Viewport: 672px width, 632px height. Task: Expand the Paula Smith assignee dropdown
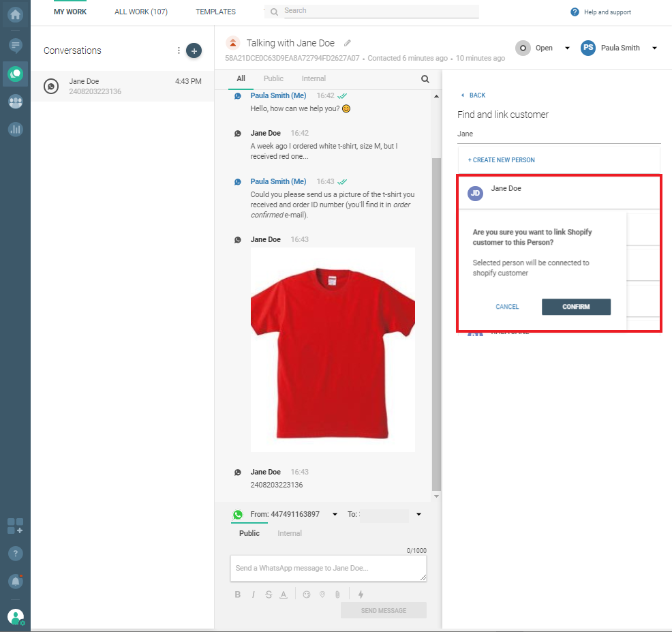point(654,48)
